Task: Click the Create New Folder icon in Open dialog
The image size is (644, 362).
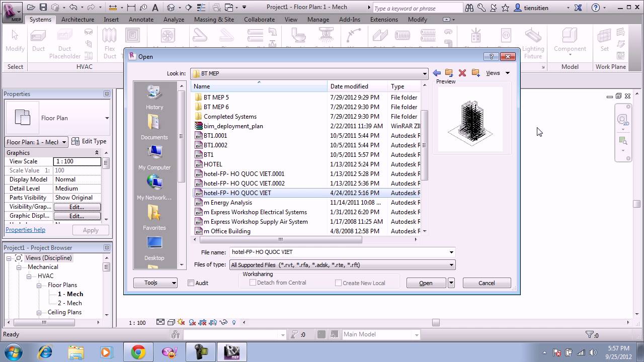Action: (x=475, y=73)
